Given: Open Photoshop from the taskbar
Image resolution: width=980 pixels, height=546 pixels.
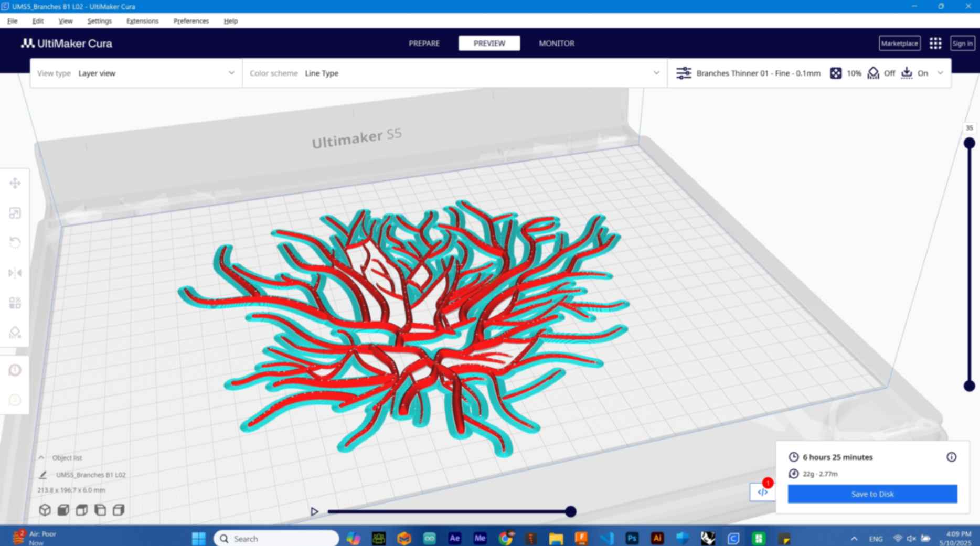Looking at the screenshot, I should (x=632, y=538).
